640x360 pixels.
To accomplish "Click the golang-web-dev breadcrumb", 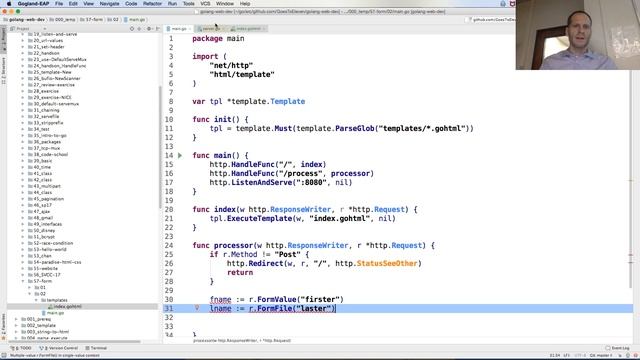I will click(24, 20).
